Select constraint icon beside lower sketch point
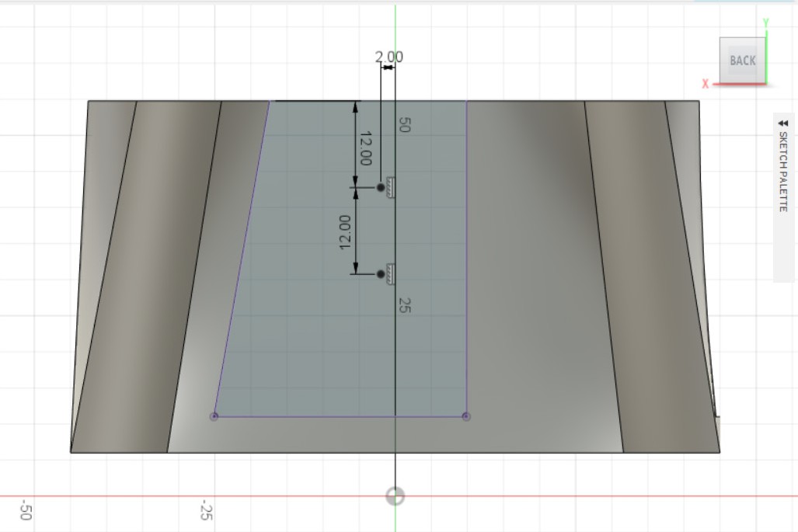Image resolution: width=798 pixels, height=532 pixels. tap(391, 274)
